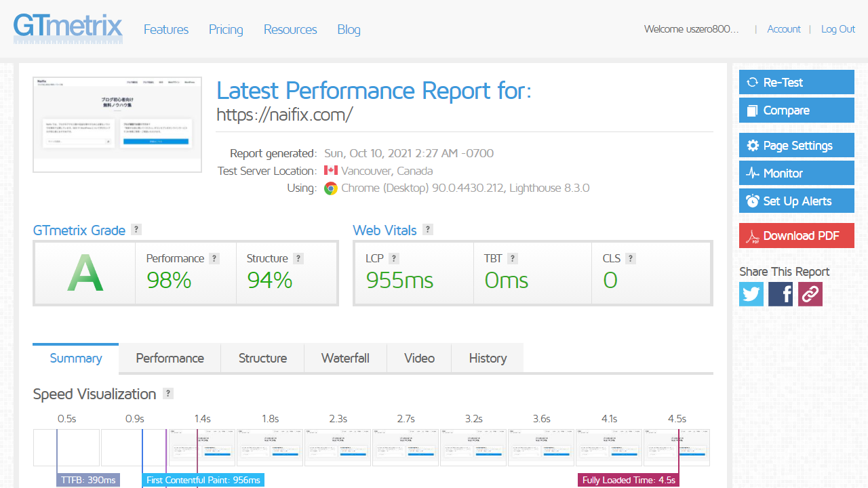Click the Compare button
868x488 pixels.
click(797, 110)
